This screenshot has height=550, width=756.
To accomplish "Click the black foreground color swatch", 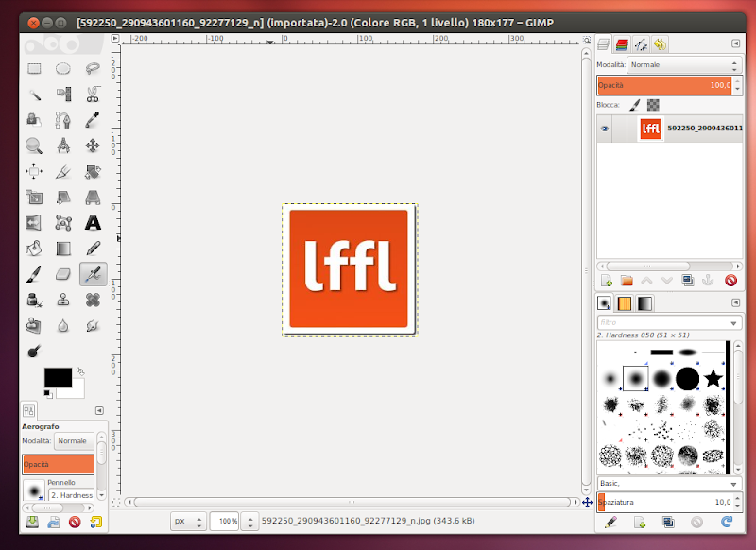I will 58,378.
